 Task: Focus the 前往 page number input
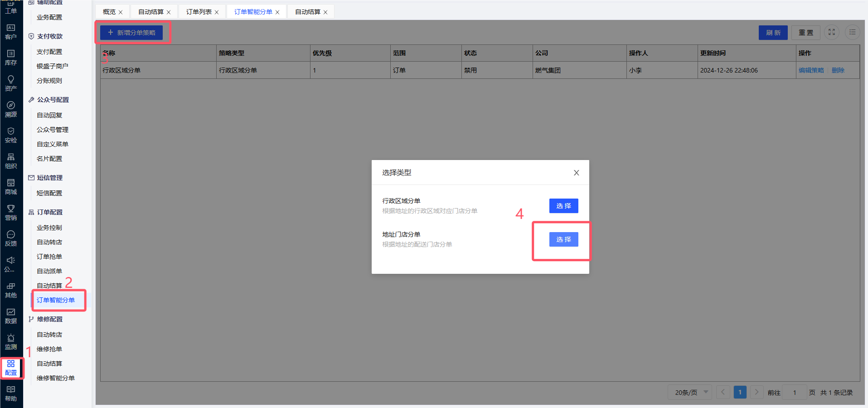[795, 392]
